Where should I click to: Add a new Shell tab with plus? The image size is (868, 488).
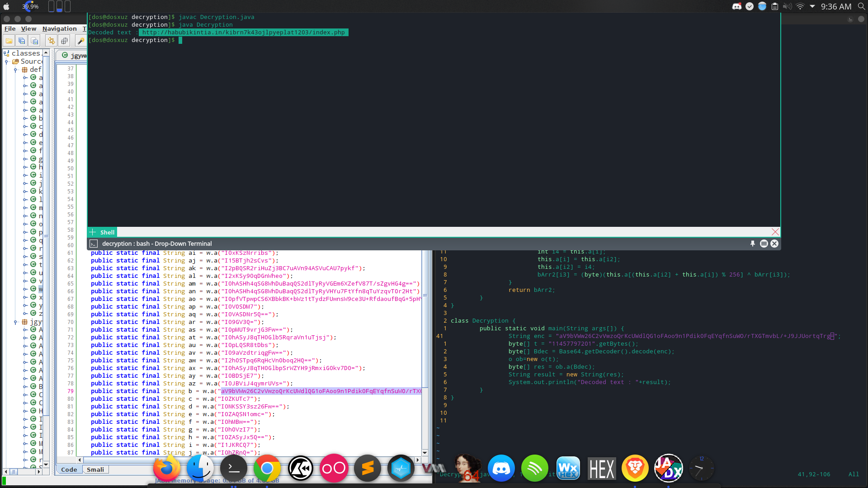[x=93, y=232]
